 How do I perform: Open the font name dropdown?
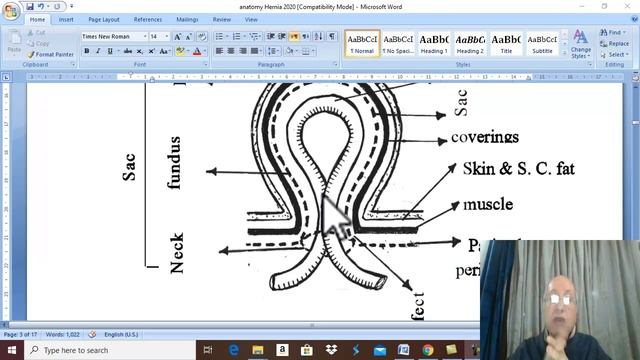coord(145,37)
